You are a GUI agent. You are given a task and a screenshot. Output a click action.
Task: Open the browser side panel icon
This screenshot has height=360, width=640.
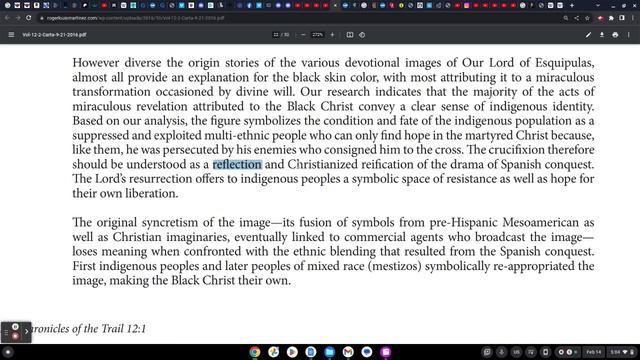tap(622, 18)
